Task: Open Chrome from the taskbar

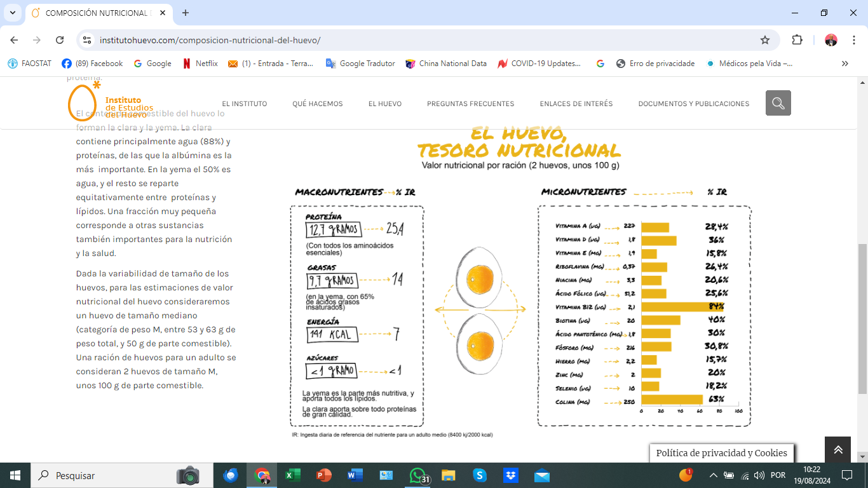Action: pos(262,475)
